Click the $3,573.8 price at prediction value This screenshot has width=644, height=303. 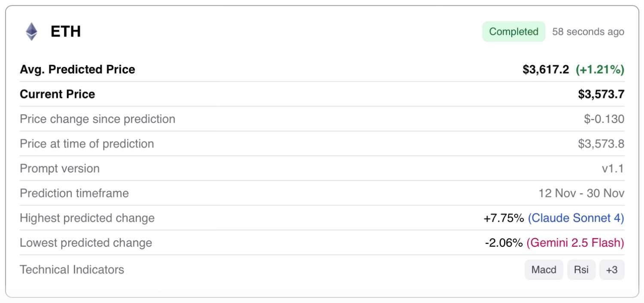tap(601, 144)
